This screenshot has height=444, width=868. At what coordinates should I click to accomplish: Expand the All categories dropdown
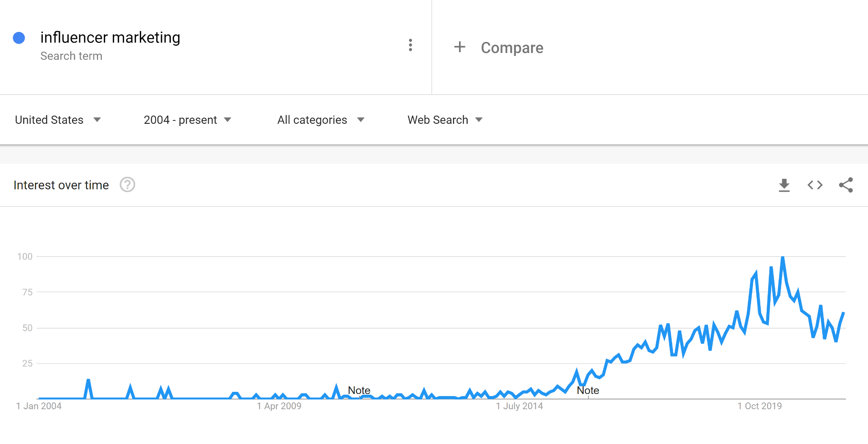(x=321, y=120)
